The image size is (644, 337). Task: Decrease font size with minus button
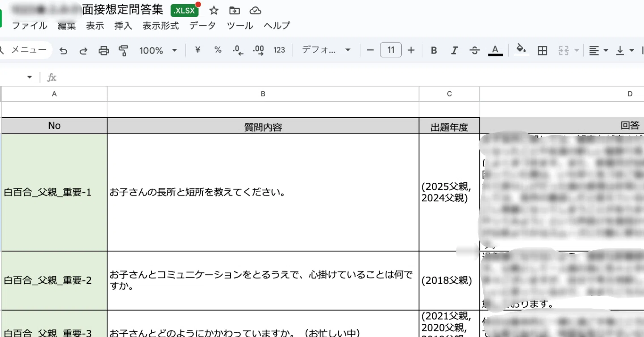pyautogui.click(x=370, y=50)
